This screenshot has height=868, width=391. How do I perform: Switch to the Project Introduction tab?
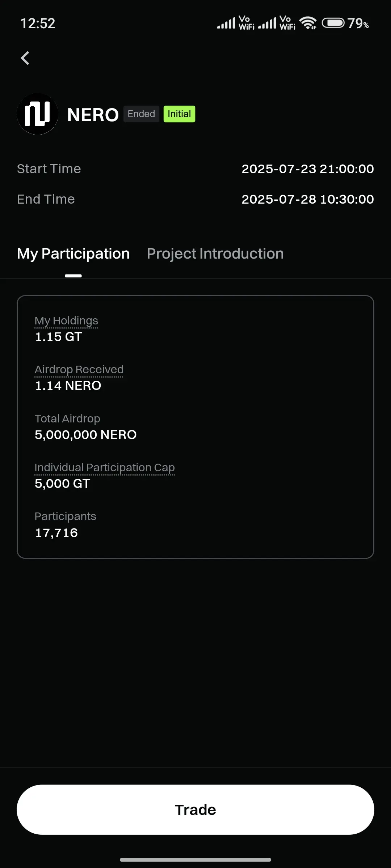[215, 254]
